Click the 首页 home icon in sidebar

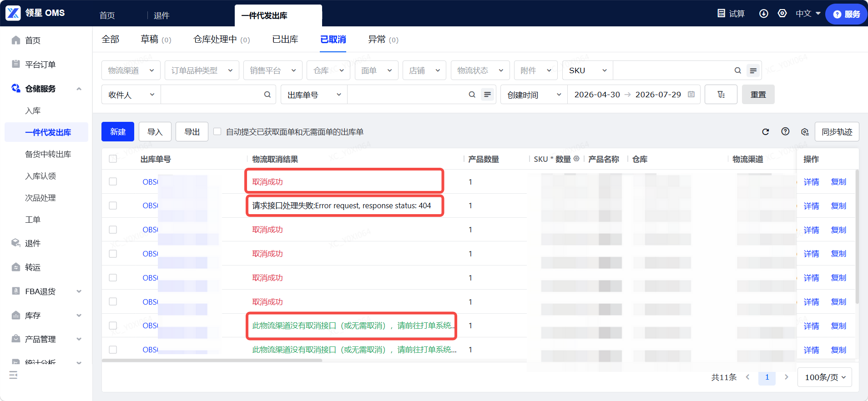pyautogui.click(x=16, y=40)
